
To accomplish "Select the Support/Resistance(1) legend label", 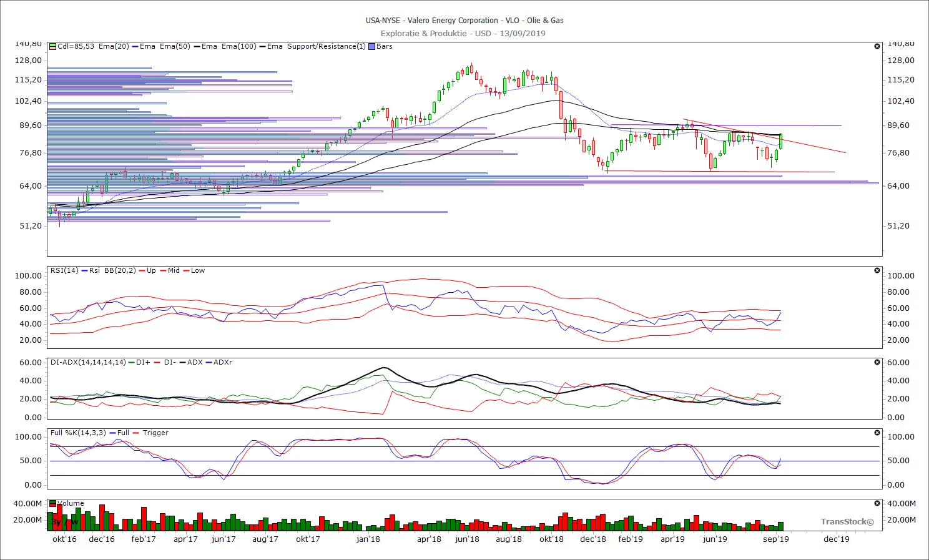I will click(327, 46).
